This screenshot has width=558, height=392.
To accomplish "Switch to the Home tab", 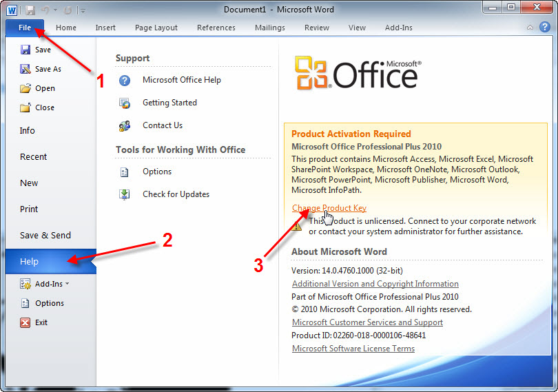I will [x=66, y=28].
